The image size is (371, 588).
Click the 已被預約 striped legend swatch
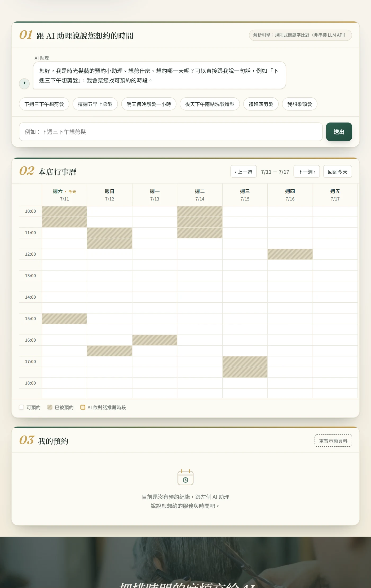(50, 407)
